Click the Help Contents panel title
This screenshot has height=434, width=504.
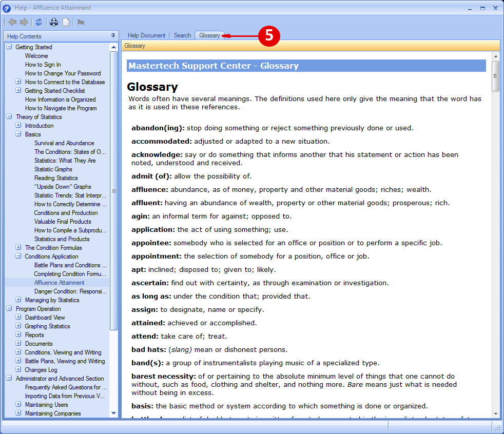point(24,36)
